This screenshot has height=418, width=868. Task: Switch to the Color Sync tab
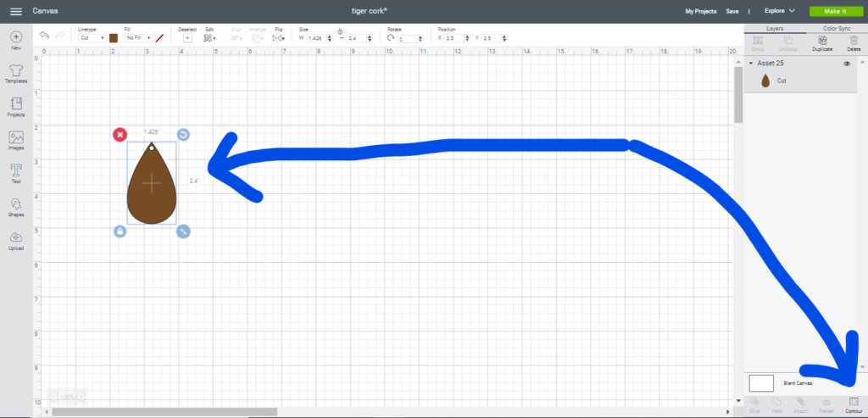click(x=837, y=28)
